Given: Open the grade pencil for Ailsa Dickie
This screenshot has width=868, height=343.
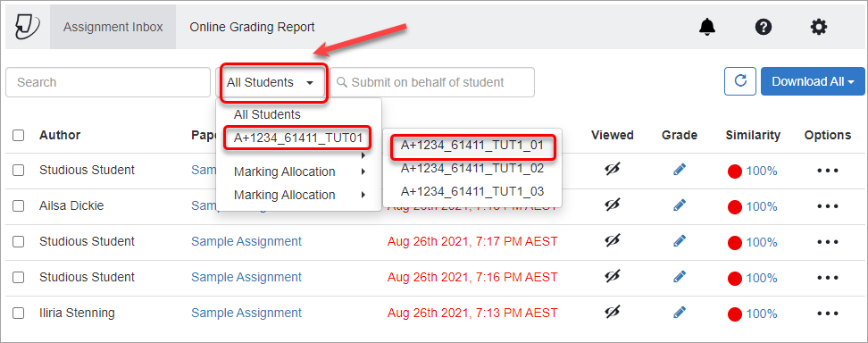Looking at the screenshot, I should pos(680,205).
